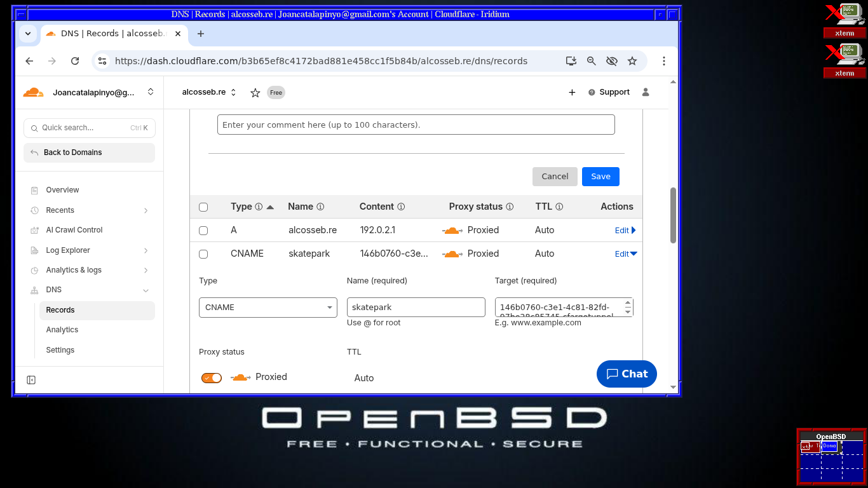The width and height of the screenshot is (868, 488).
Task: Collapse the sidebar using bottom-left icon
Action: click(x=31, y=380)
